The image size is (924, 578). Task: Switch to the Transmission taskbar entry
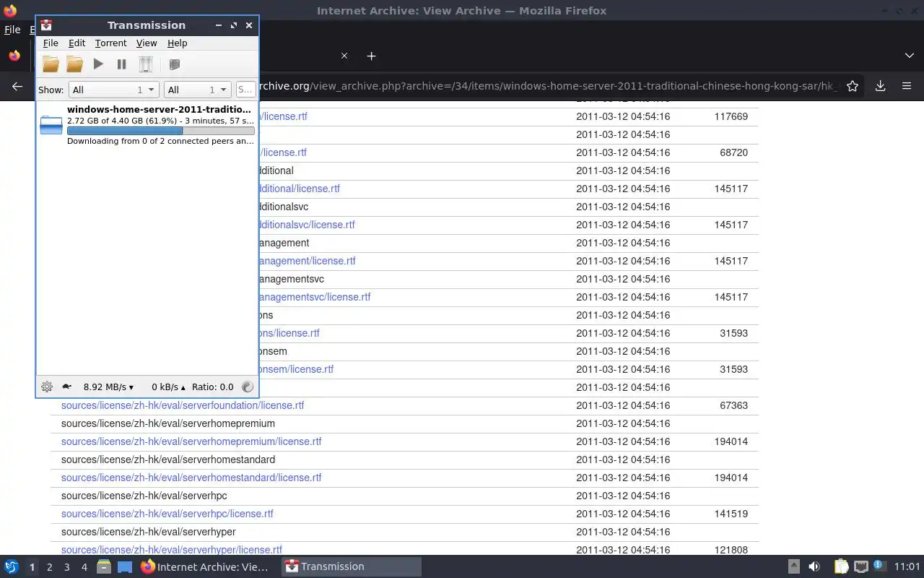352,566
